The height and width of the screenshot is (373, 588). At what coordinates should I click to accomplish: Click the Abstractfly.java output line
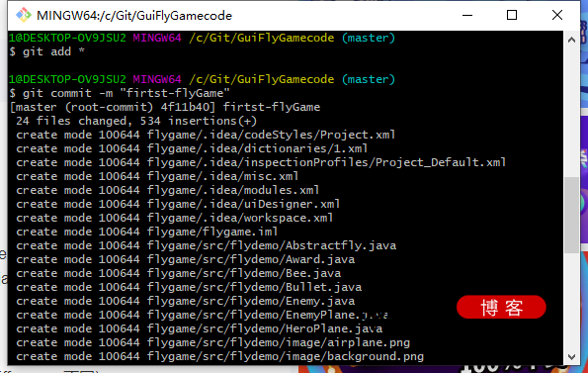(206, 245)
